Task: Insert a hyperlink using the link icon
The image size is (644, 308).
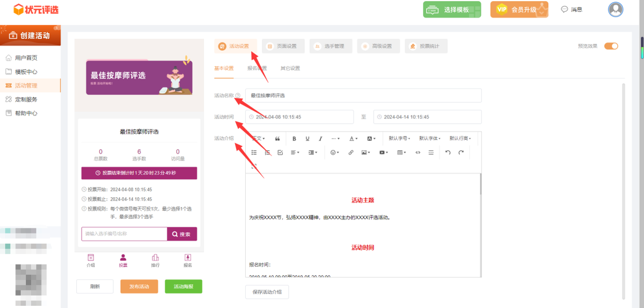Action: [351, 153]
